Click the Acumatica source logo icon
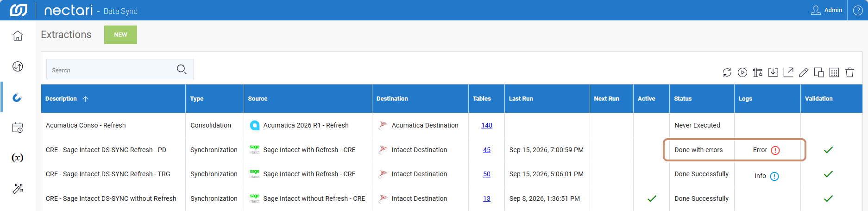The height and width of the screenshot is (211, 868). (x=255, y=125)
